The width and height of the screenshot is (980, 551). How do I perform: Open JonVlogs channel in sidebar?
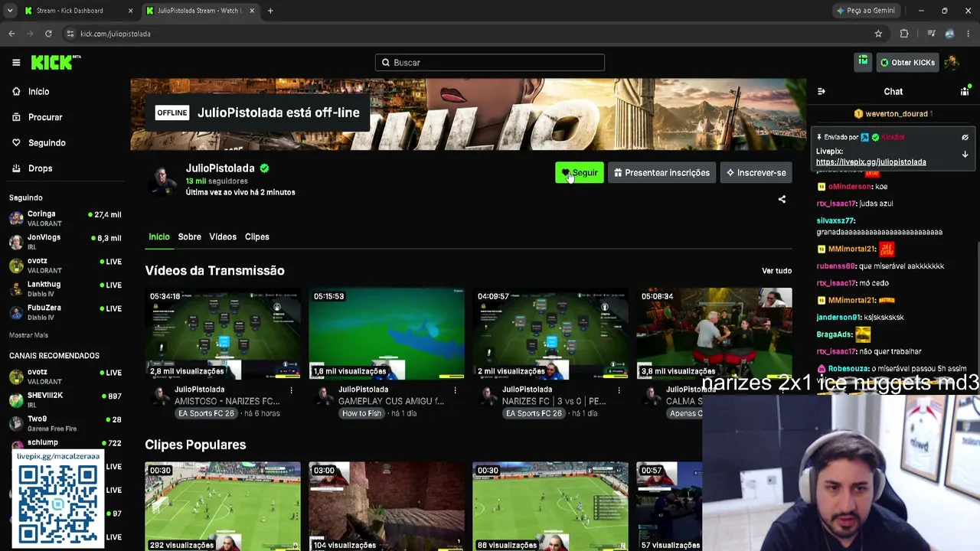tap(65, 241)
